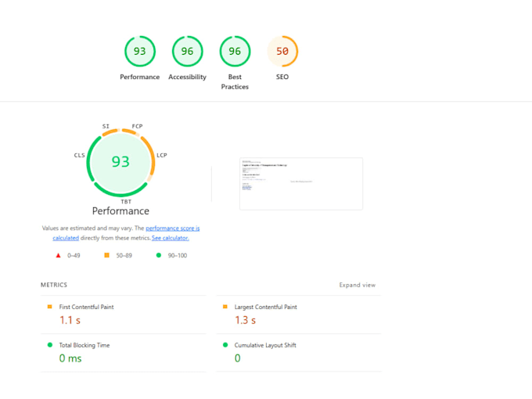Click the page screenshot thumbnail
This screenshot has height=399, width=532.
coord(301,184)
